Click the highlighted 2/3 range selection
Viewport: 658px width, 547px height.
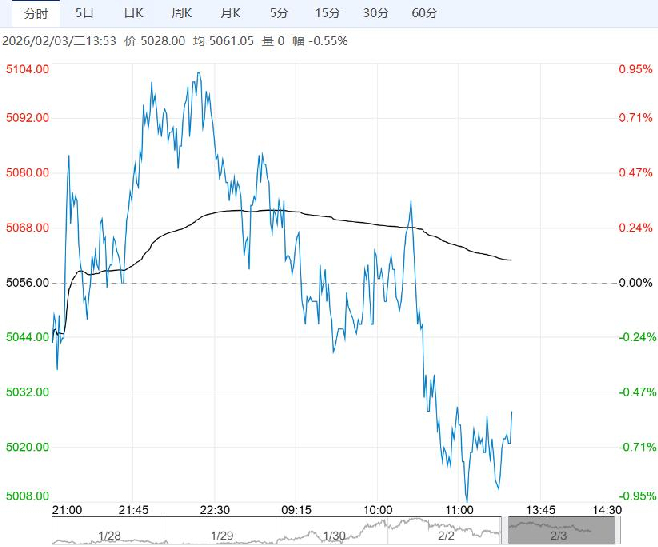(x=557, y=532)
